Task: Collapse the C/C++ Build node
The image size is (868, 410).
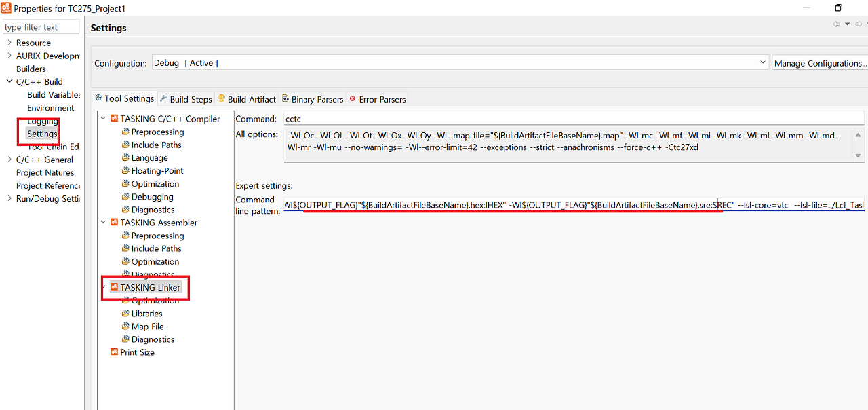Action: (x=9, y=81)
